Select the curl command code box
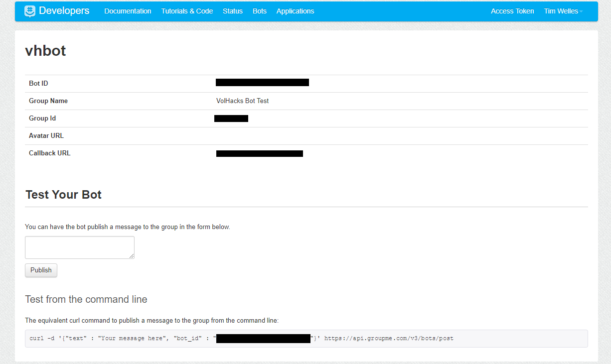The height and width of the screenshot is (364, 611). pos(305,338)
